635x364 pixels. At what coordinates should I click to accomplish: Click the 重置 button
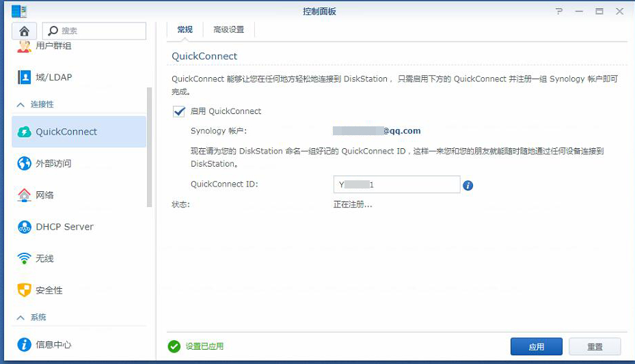tap(595, 347)
